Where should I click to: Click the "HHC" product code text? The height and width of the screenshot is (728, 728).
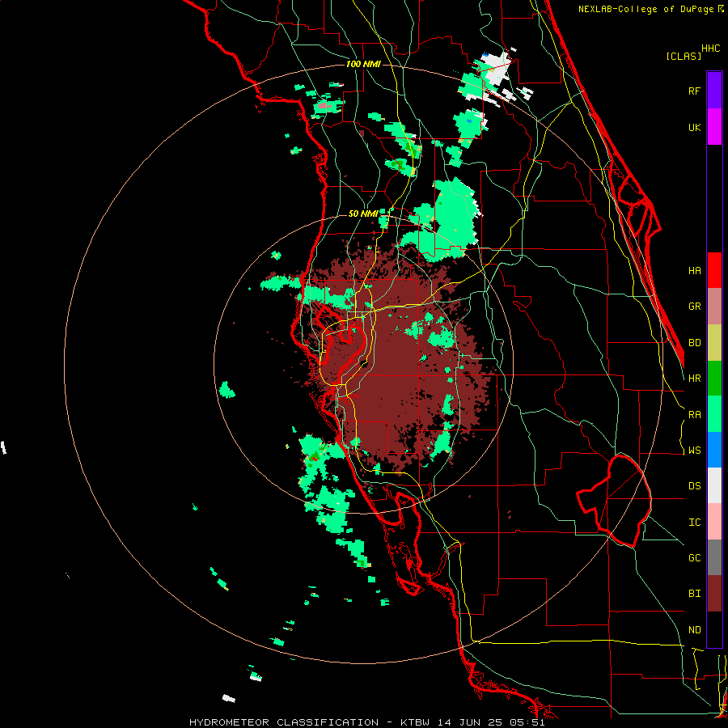[x=711, y=49]
